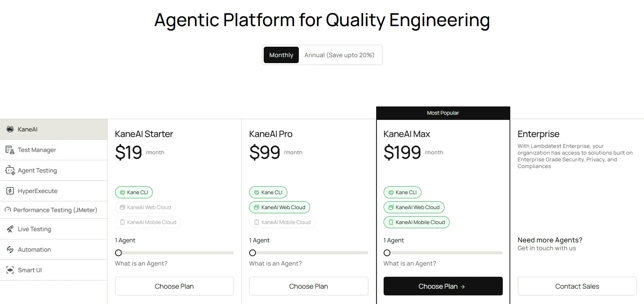
Task: Click the Agent Testing robot icon
Action: pyautogui.click(x=10, y=170)
